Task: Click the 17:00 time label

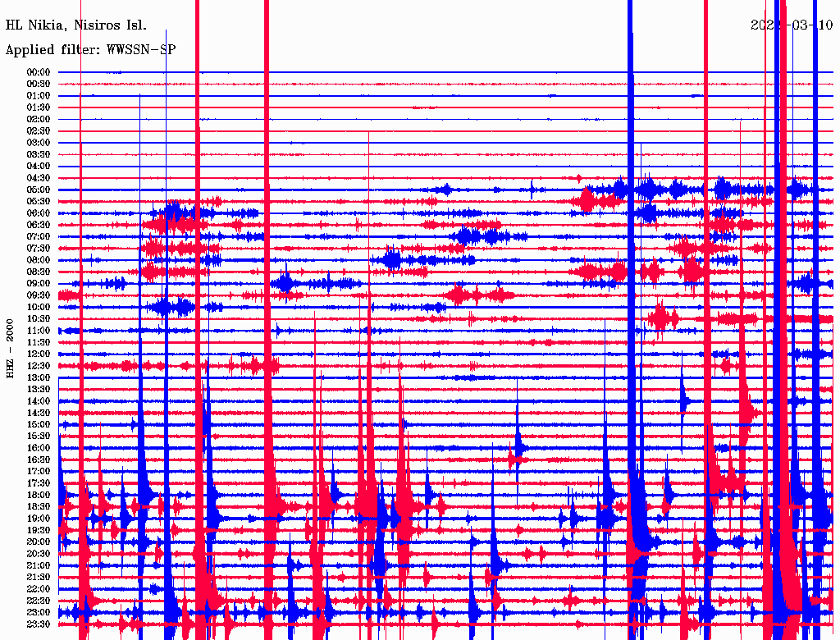Action: 38,471
